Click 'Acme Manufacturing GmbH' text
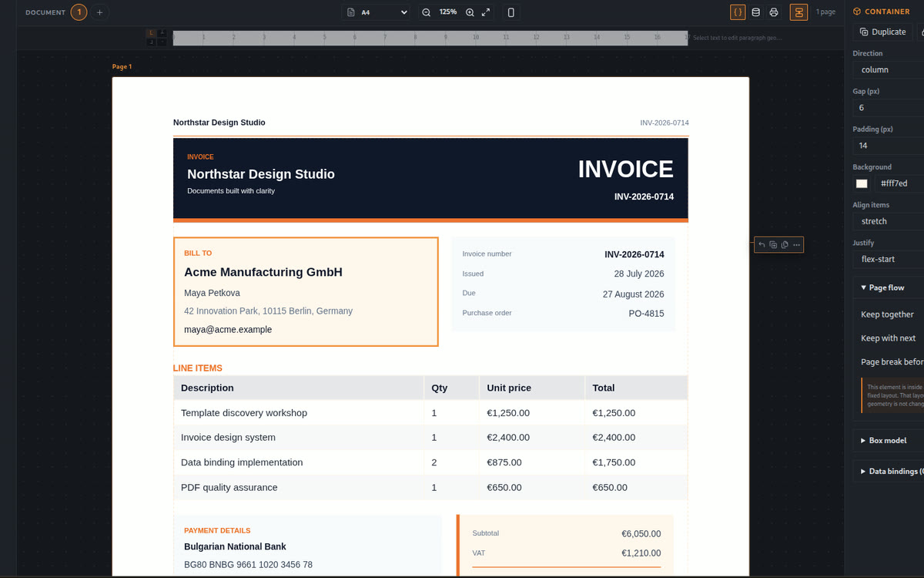This screenshot has width=924, height=578. coord(263,272)
